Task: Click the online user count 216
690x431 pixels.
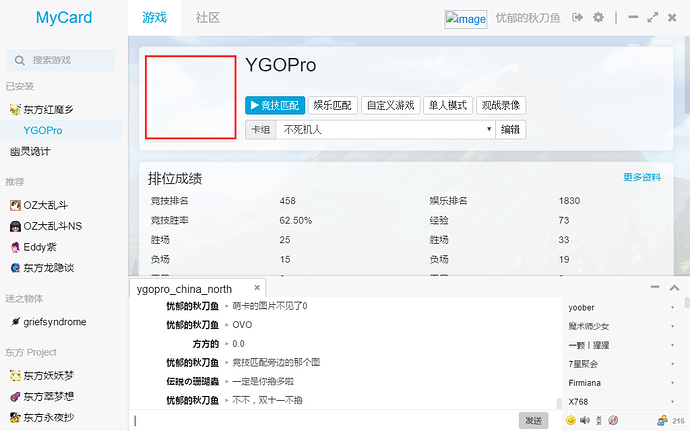Action: pyautogui.click(x=678, y=421)
